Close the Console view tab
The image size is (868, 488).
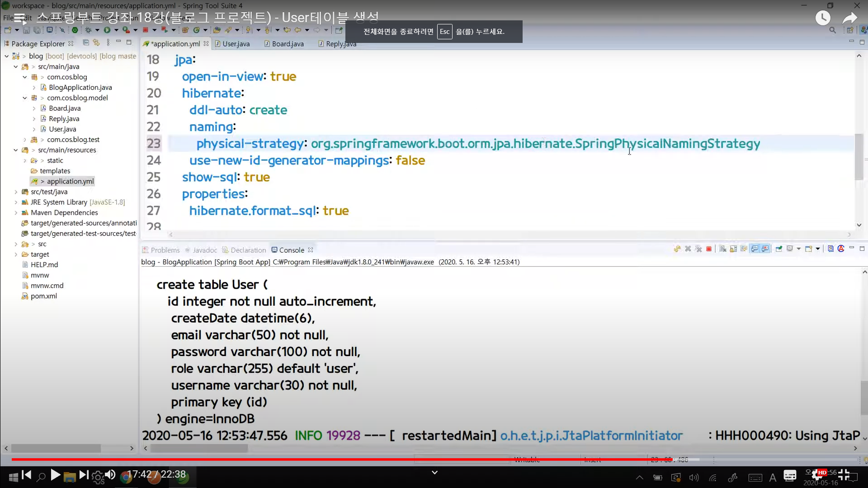point(311,250)
